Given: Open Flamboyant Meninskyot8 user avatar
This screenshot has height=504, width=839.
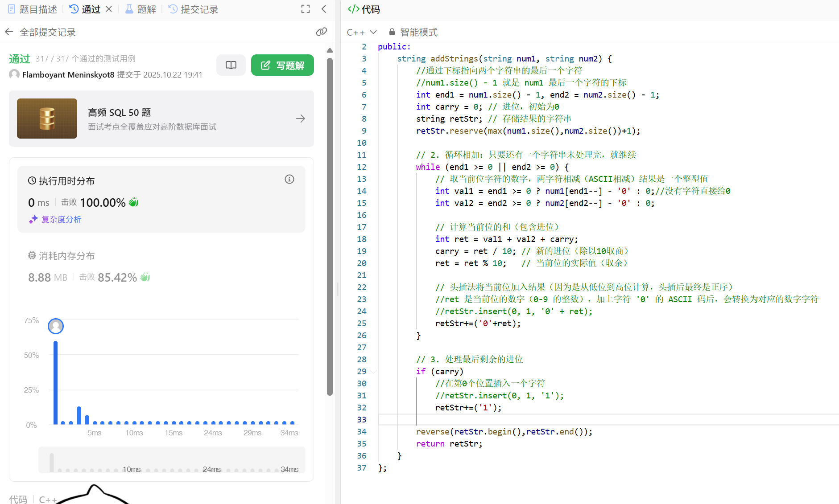Looking at the screenshot, I should point(14,74).
